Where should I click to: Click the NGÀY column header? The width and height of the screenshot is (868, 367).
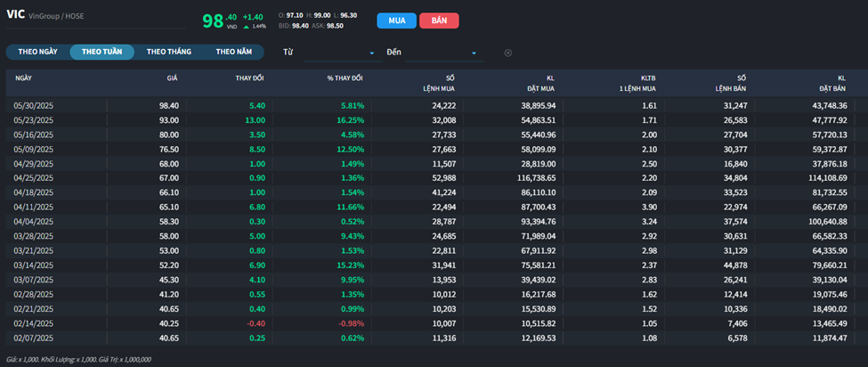click(23, 78)
